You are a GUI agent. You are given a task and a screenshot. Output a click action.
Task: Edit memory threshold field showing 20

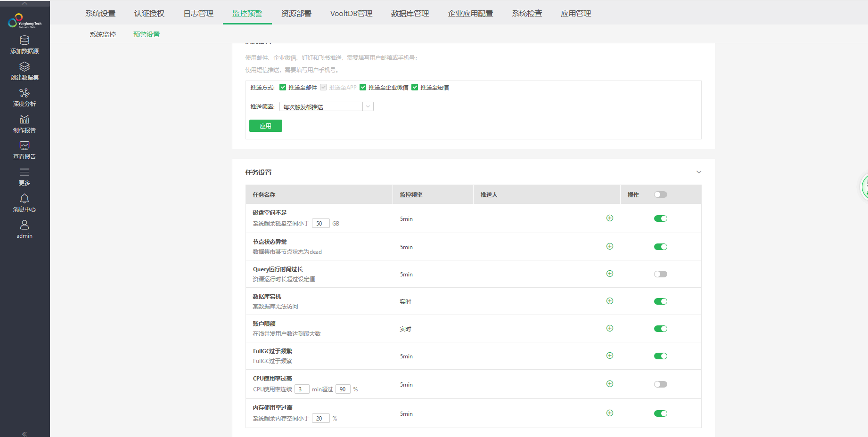(321, 418)
